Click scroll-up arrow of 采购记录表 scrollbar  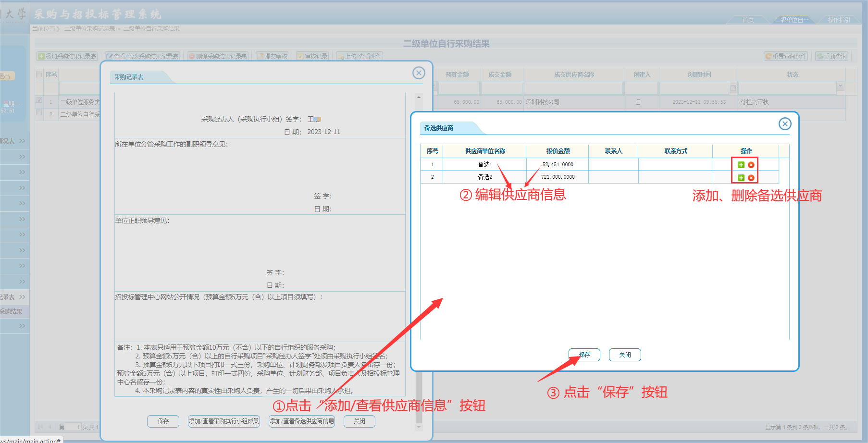(419, 97)
